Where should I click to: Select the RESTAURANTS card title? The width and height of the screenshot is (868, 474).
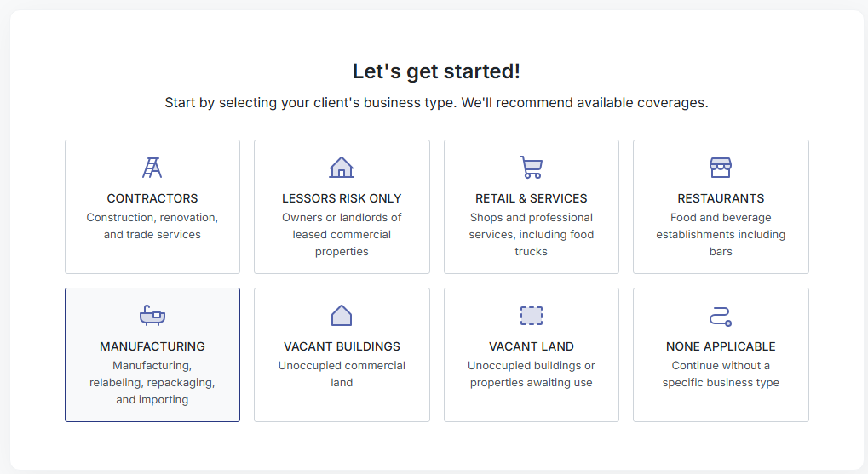pyautogui.click(x=721, y=198)
